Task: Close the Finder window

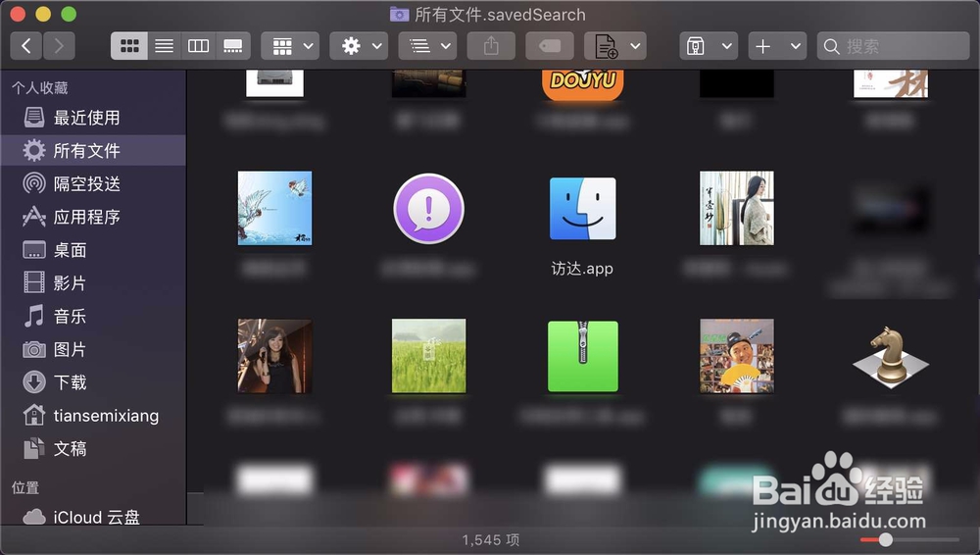Action: pyautogui.click(x=18, y=14)
